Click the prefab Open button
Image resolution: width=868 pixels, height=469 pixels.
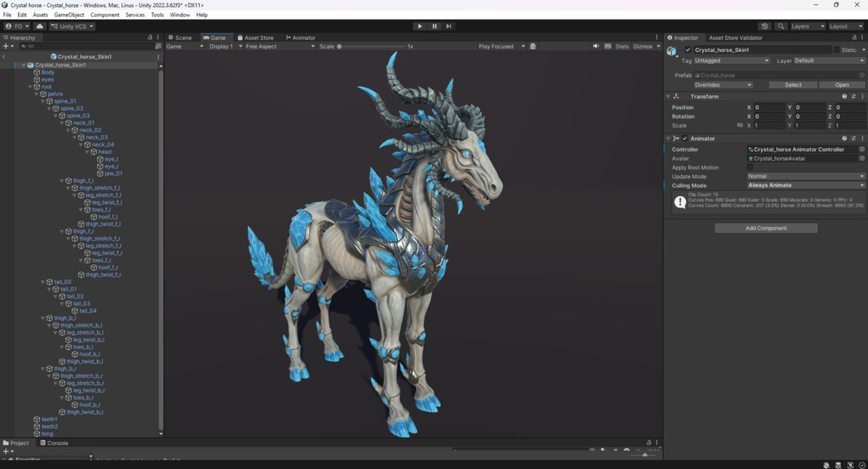click(x=842, y=85)
